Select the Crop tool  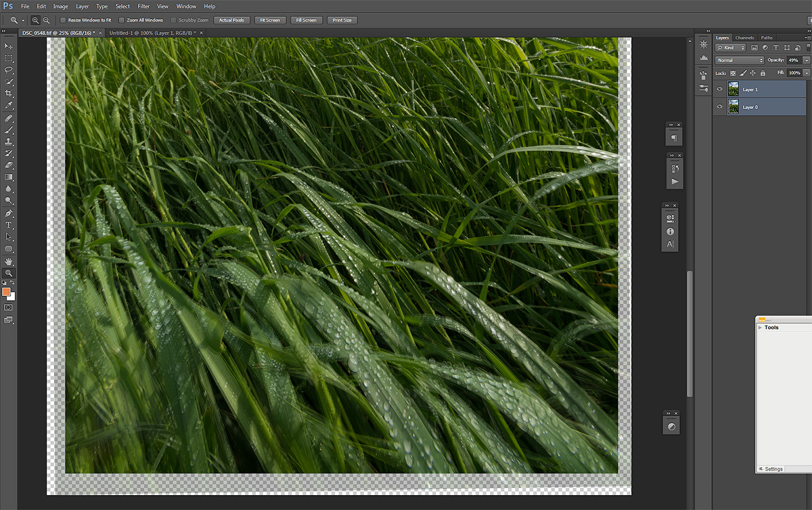(x=9, y=93)
